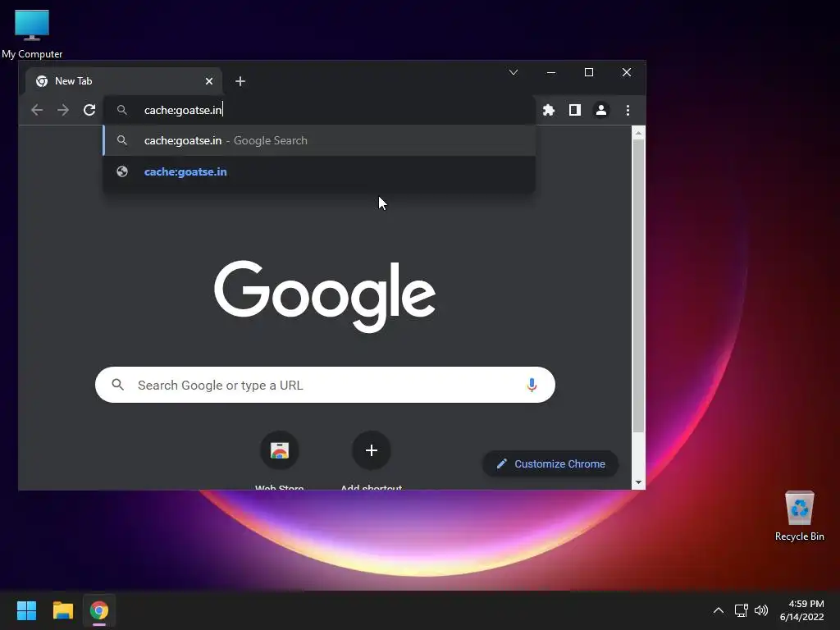The image size is (840, 630).
Task: Click the Google logo on the page
Action: click(325, 296)
